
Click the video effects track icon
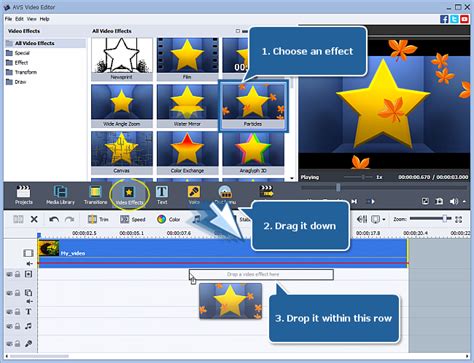pyautogui.click(x=28, y=274)
